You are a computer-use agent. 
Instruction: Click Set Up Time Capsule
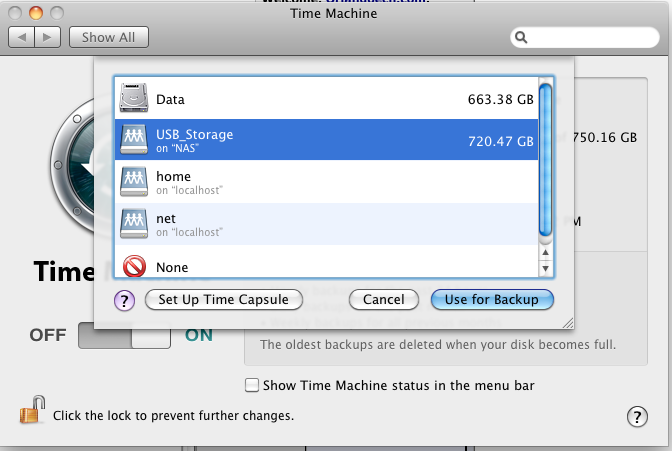pos(224,299)
